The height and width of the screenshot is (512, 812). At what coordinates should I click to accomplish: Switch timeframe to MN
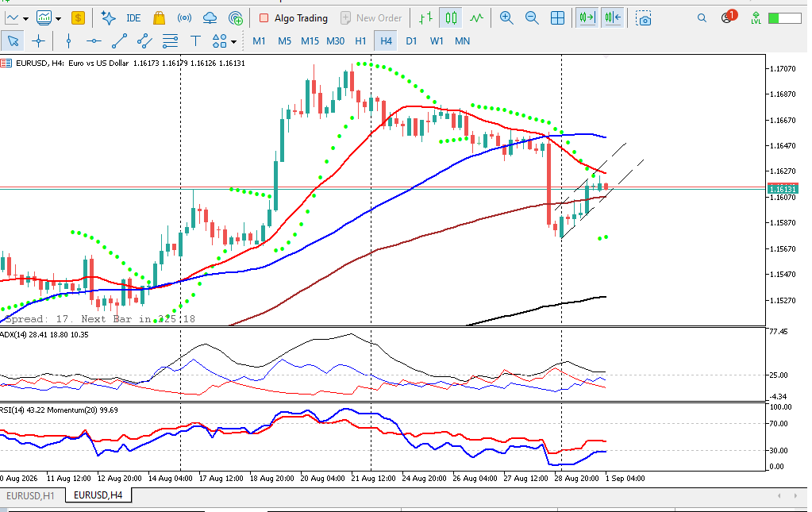click(462, 41)
